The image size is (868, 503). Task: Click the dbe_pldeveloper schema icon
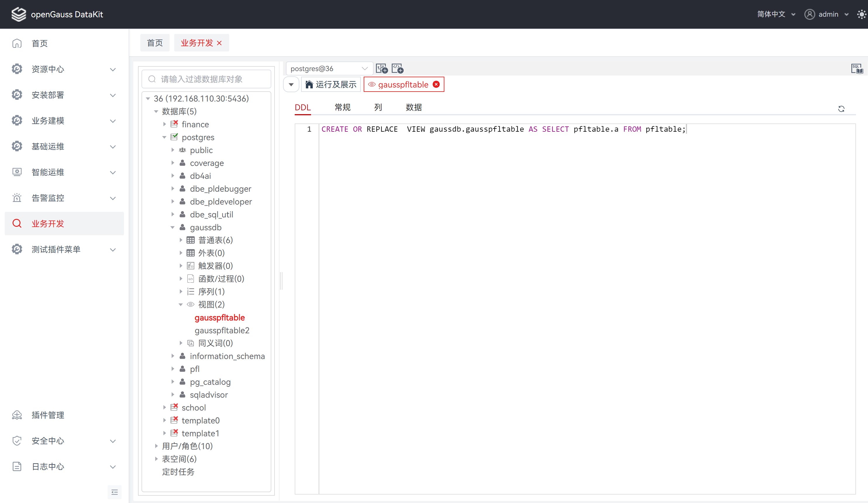[x=182, y=201]
